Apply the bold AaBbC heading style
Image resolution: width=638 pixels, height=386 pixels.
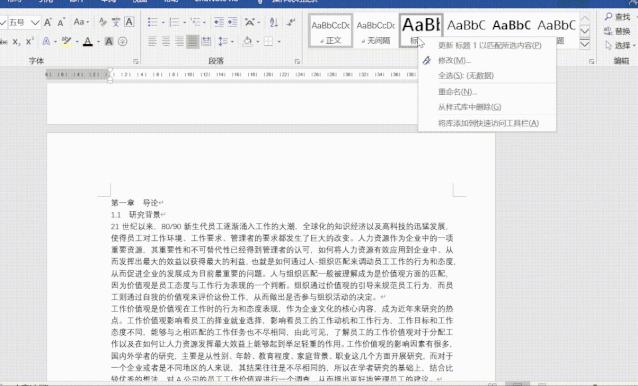511,26
